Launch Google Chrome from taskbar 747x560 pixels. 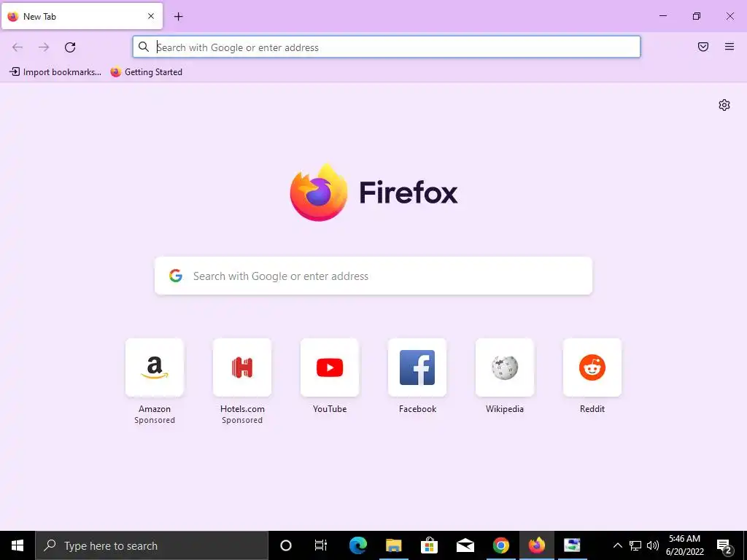pos(500,545)
